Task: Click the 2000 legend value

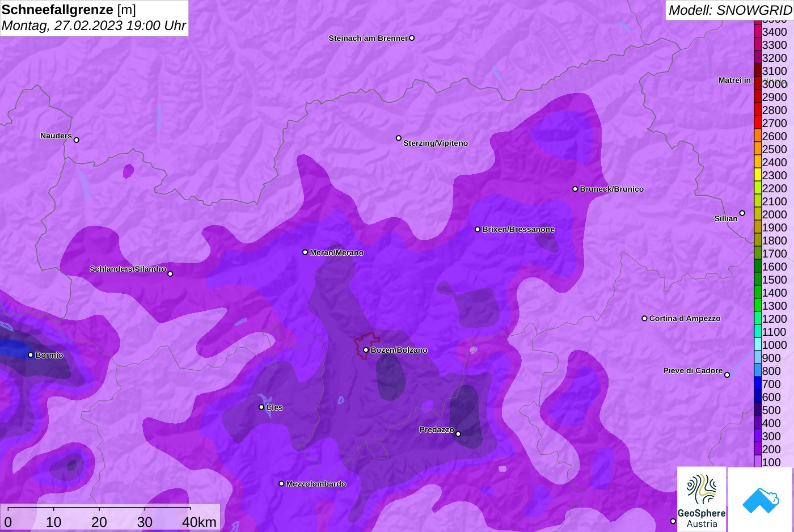Action: 774,214
